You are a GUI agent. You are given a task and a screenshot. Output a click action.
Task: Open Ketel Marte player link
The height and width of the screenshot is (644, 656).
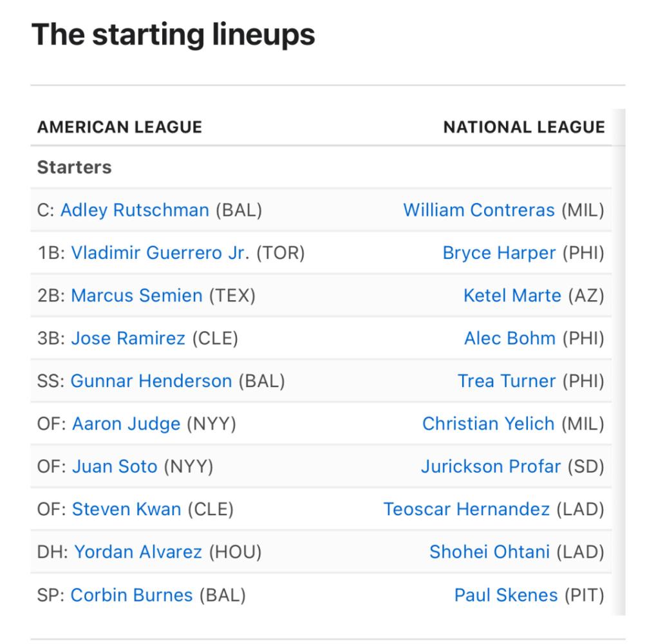coord(512,296)
